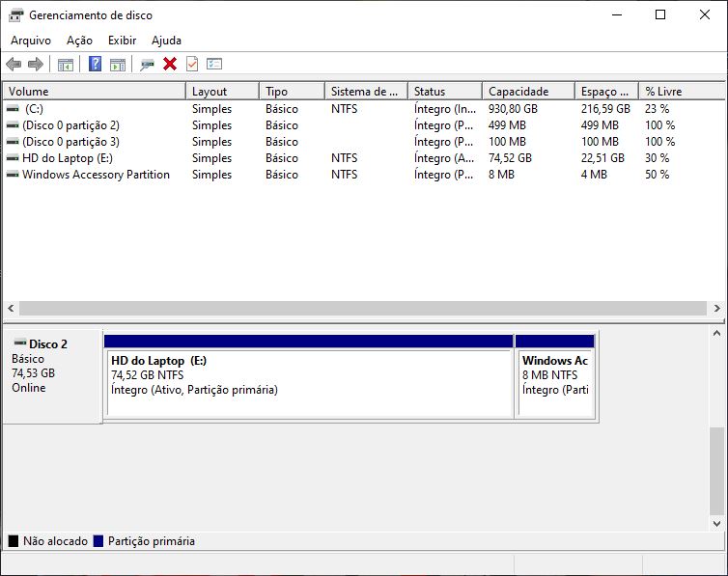Click drive icon of Windows Accessory Partition
Screen dimensions: 728x576
tap(13, 175)
